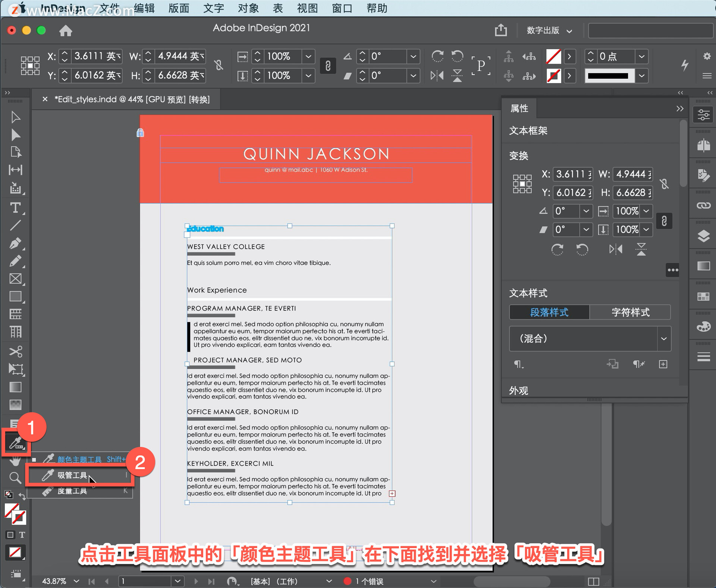Open the 对象 menu
Image resolution: width=716 pixels, height=588 pixels.
248,8
